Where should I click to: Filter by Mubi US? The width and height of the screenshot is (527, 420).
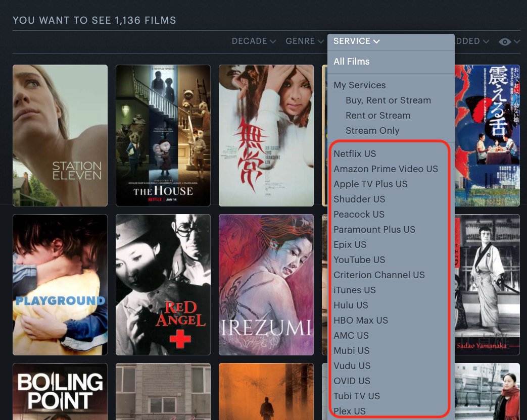(x=351, y=350)
